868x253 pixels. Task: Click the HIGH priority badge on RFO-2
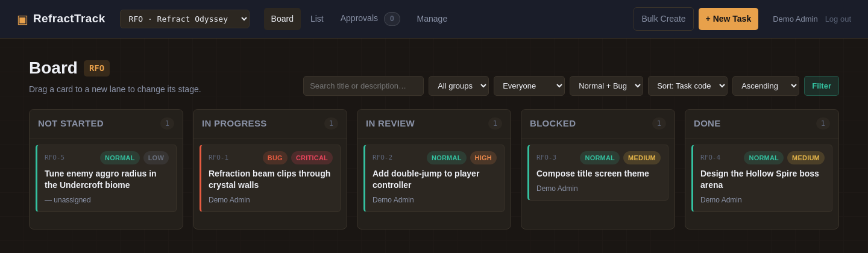tap(483, 158)
